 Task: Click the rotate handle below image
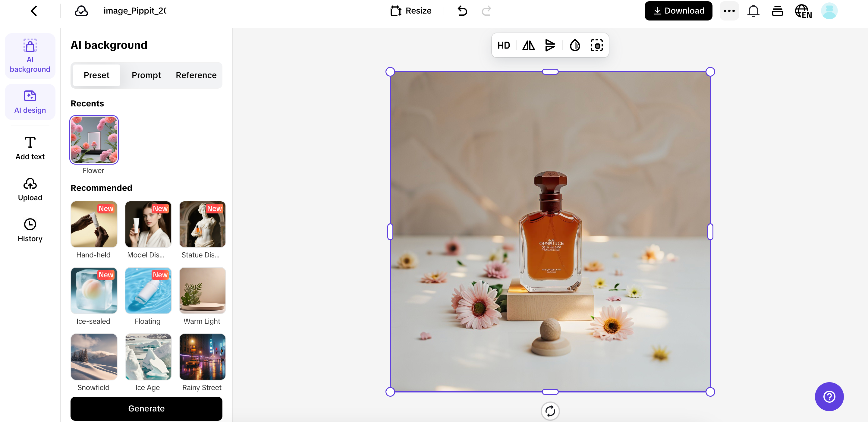point(550,411)
